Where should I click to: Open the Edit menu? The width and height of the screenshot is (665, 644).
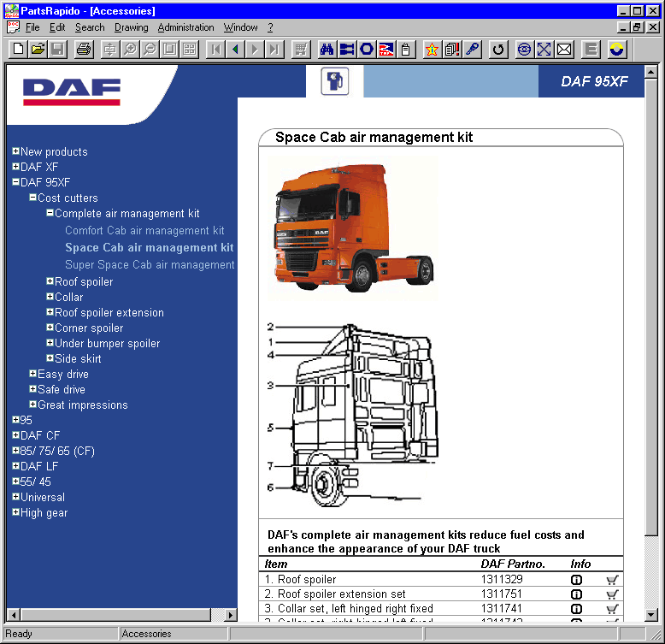[x=57, y=27]
